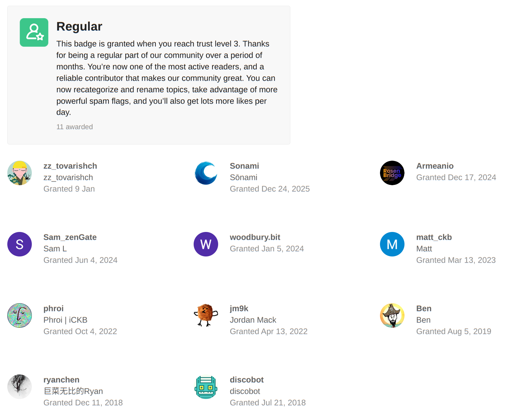Screen dimensions: 511x420
Task: Open the Armeanio username link
Action: (435, 166)
